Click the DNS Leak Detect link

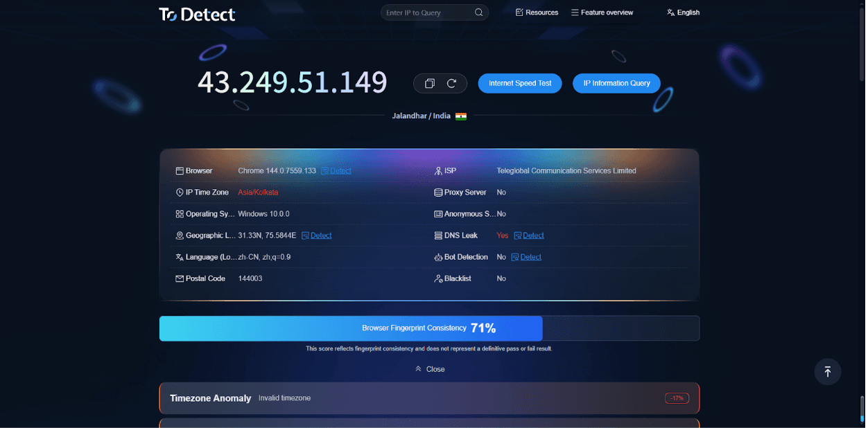(x=532, y=235)
